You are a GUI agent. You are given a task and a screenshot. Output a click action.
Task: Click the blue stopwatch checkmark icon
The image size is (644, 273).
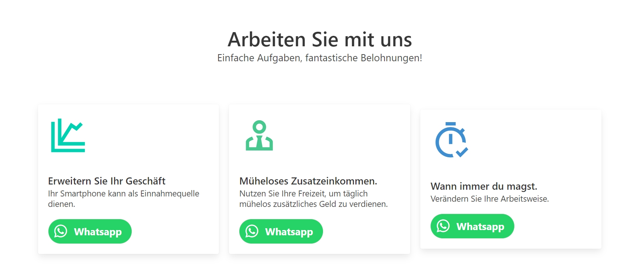point(452,140)
